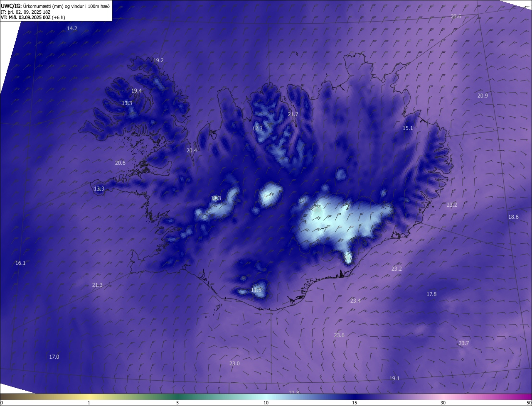
Task: Click the 14.2 value label
Action: click(72, 29)
